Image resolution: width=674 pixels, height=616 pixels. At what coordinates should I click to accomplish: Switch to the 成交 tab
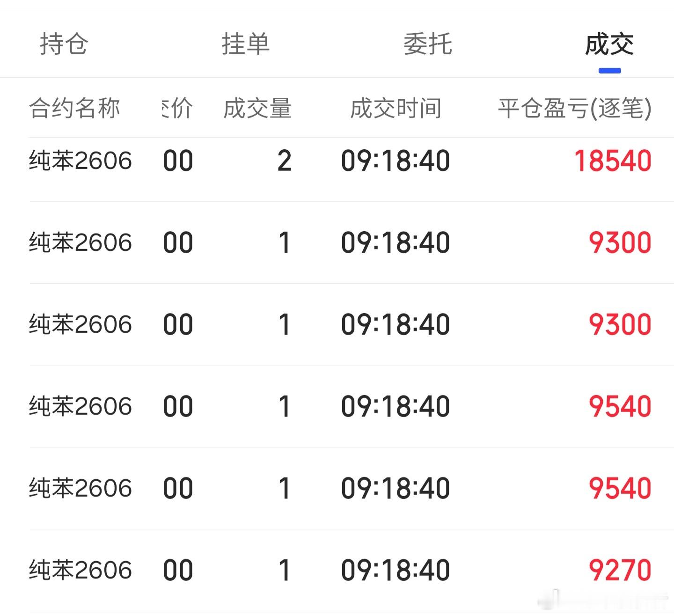tap(609, 44)
